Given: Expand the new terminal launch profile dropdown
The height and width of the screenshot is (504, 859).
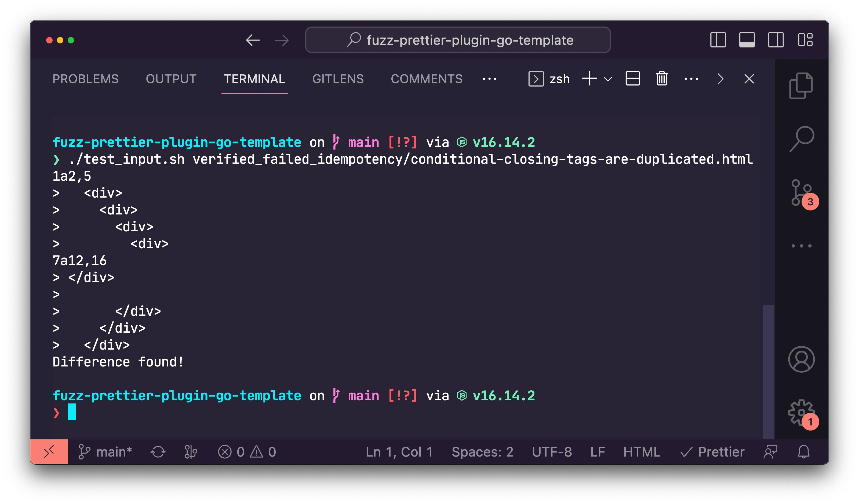Looking at the screenshot, I should pyautogui.click(x=608, y=79).
